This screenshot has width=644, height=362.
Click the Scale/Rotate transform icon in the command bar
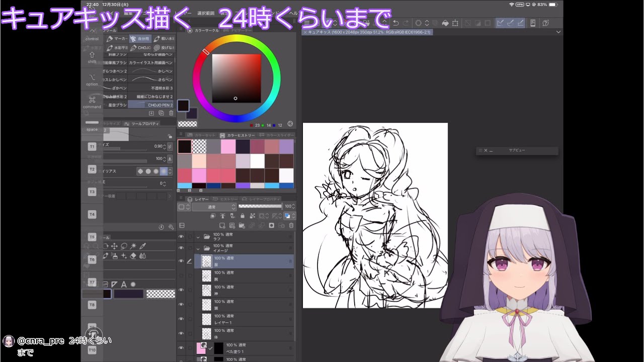pos(455,23)
